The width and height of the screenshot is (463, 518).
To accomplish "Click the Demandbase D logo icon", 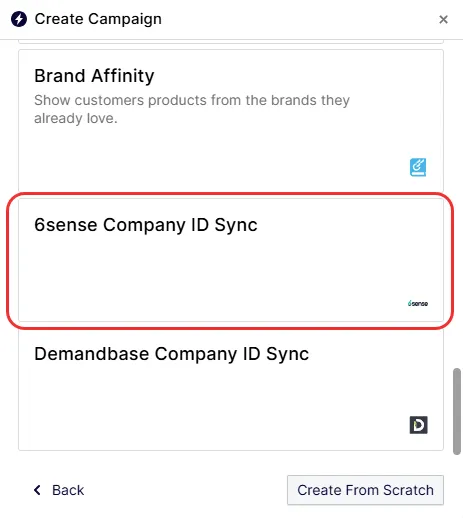I will pyautogui.click(x=418, y=425).
